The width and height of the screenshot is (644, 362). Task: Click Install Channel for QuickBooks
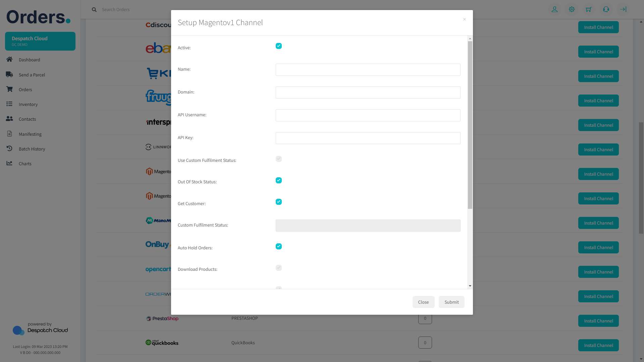(598, 345)
